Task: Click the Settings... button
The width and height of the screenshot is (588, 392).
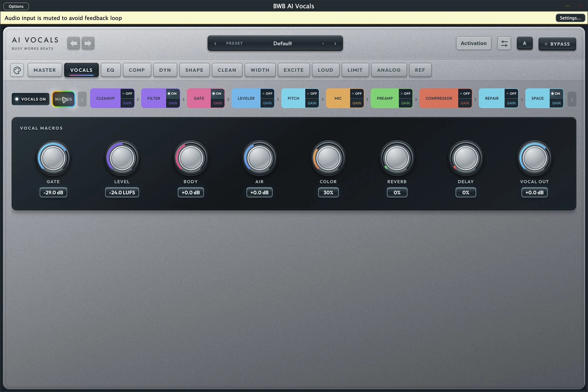Action: [x=570, y=18]
